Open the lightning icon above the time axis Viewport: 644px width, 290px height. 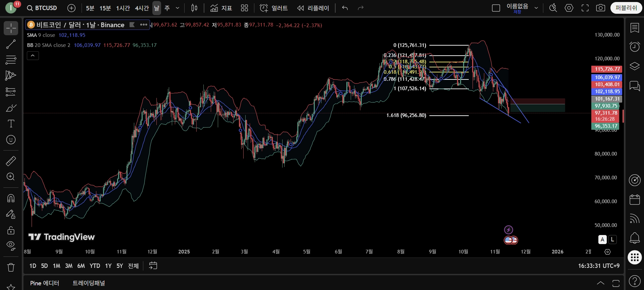point(509,230)
